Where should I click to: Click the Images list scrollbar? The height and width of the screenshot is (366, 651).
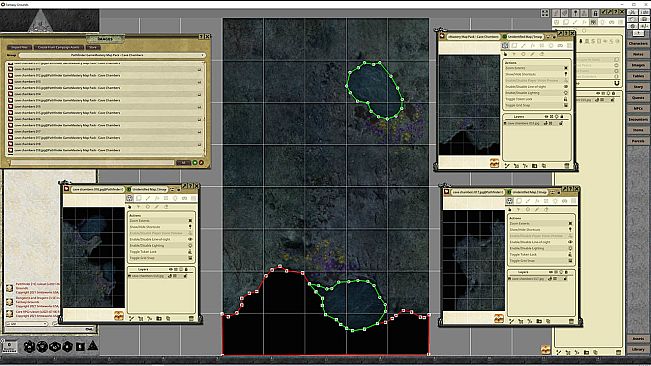(204, 109)
